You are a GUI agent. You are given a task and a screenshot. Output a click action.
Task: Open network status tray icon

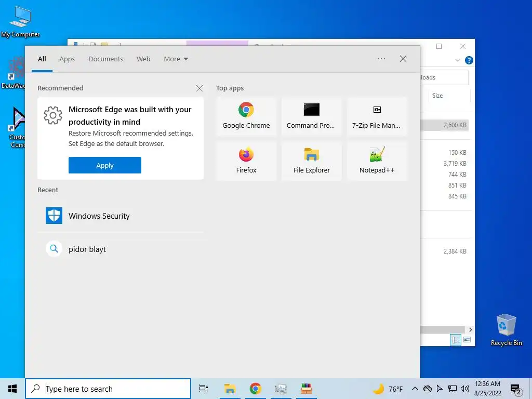(x=453, y=389)
